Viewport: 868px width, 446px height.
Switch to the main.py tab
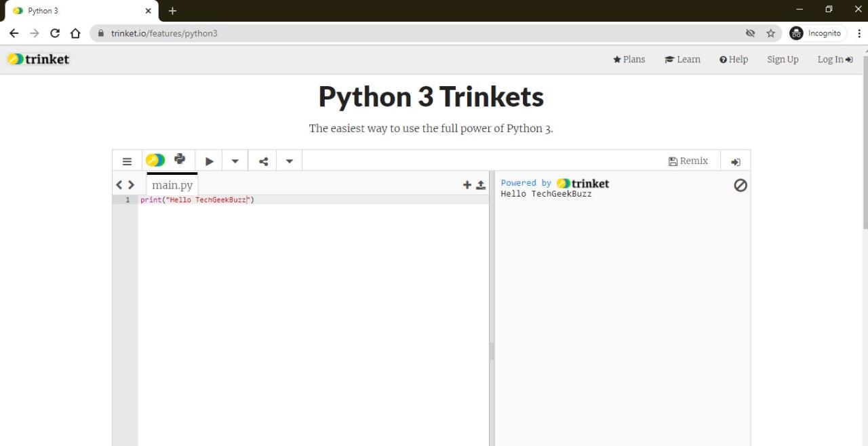(x=172, y=184)
